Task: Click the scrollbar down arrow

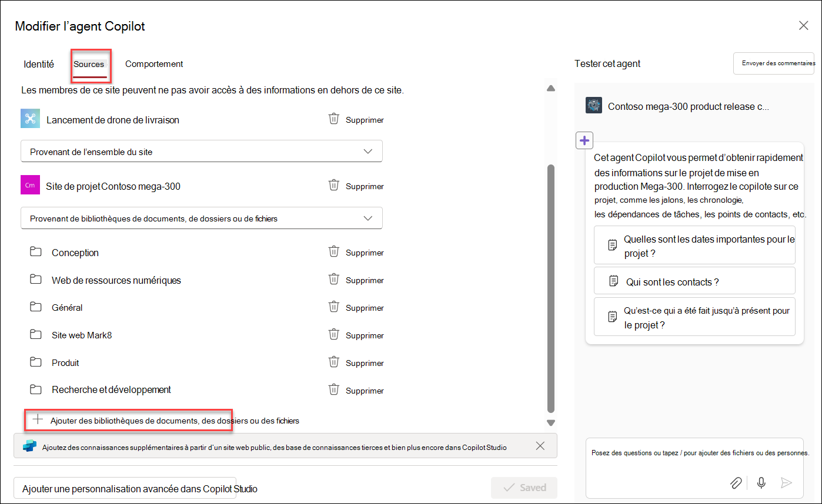Action: tap(551, 422)
